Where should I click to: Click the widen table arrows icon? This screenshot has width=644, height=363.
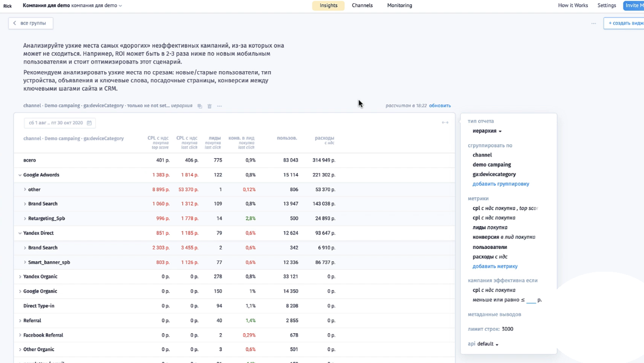click(445, 123)
